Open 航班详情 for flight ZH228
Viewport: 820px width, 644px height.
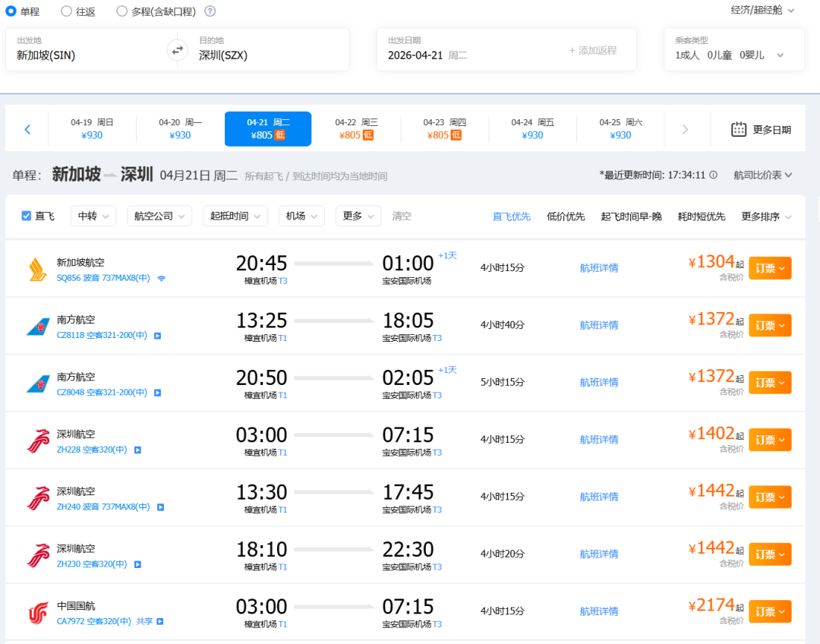tap(598, 440)
